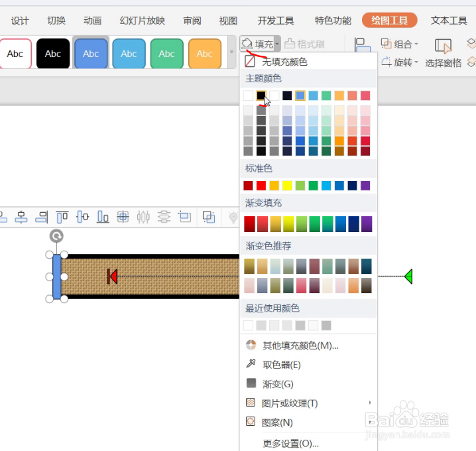Click the align right icon in floating toolbar
Screen dimensions: 476x451
pos(42,217)
